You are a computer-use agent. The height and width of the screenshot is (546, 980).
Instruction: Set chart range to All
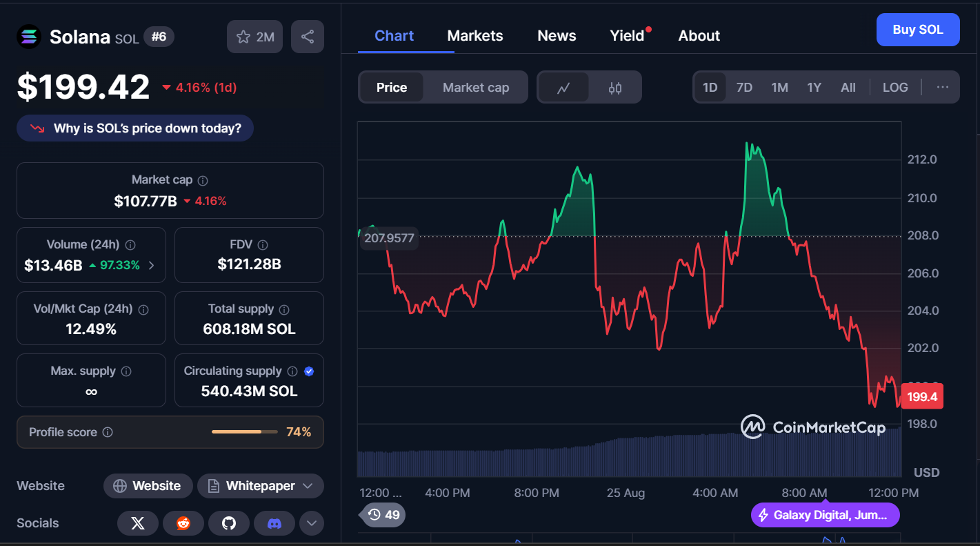tap(848, 88)
